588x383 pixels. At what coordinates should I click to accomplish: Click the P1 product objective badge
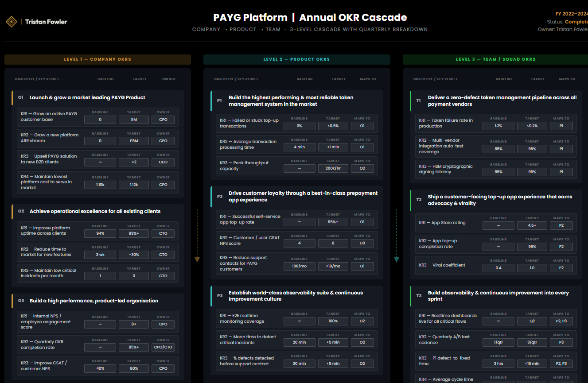(219, 100)
